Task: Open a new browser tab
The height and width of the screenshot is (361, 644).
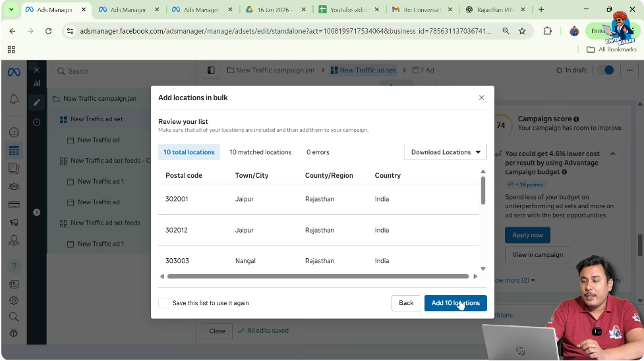Action: (x=541, y=9)
